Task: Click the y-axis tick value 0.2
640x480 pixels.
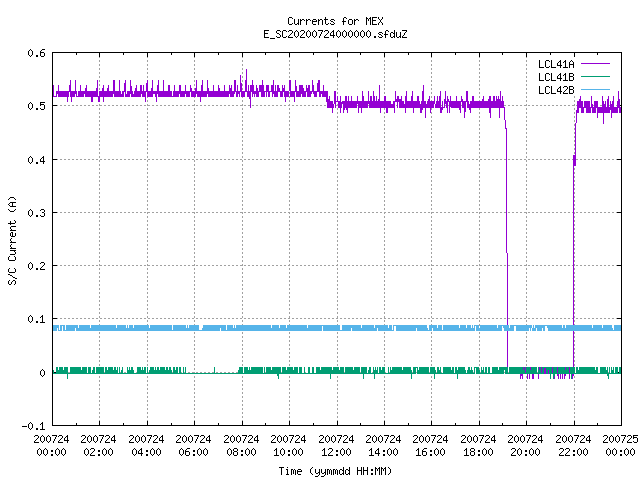Action: (x=36, y=266)
